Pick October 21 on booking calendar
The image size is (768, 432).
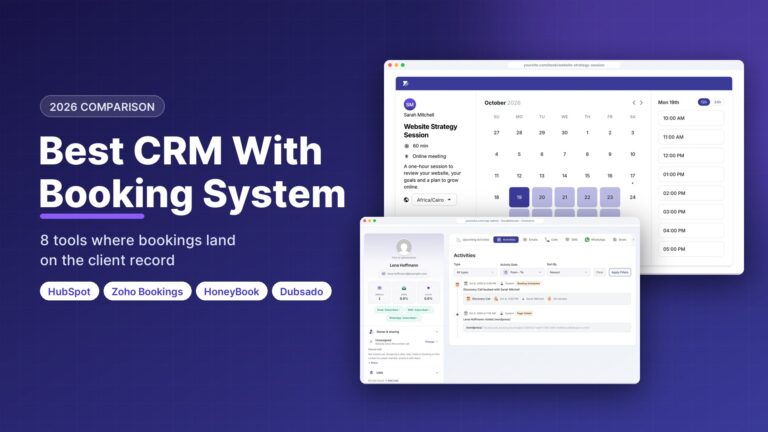(564, 197)
